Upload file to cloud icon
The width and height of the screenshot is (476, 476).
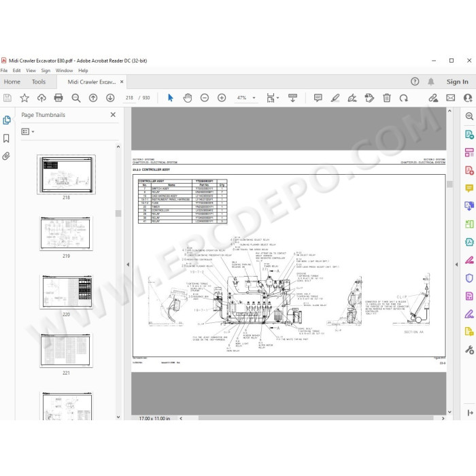(41, 98)
